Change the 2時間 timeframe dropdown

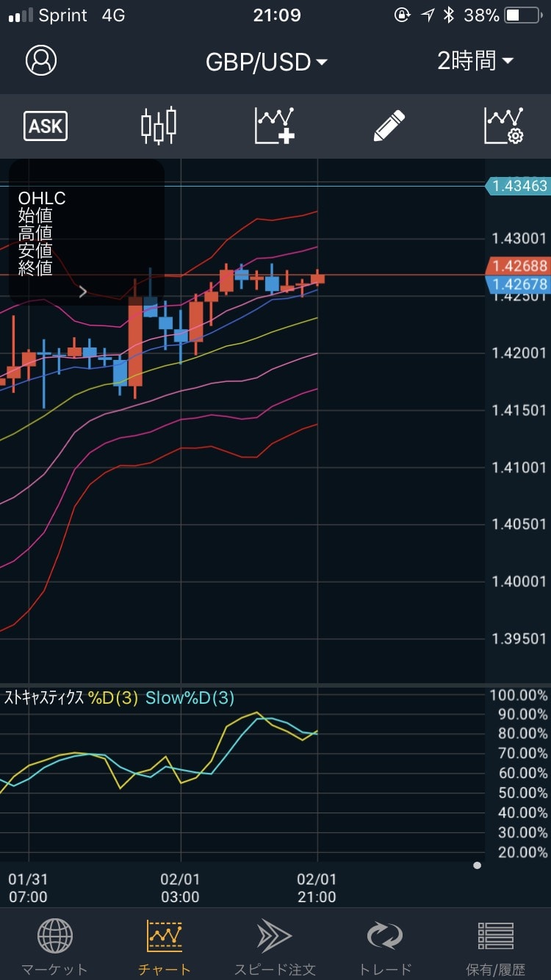coord(475,61)
